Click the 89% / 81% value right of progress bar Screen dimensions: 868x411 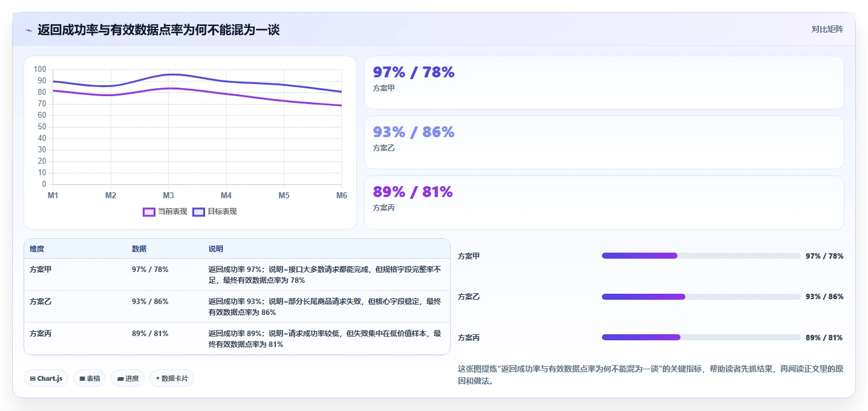pos(824,338)
